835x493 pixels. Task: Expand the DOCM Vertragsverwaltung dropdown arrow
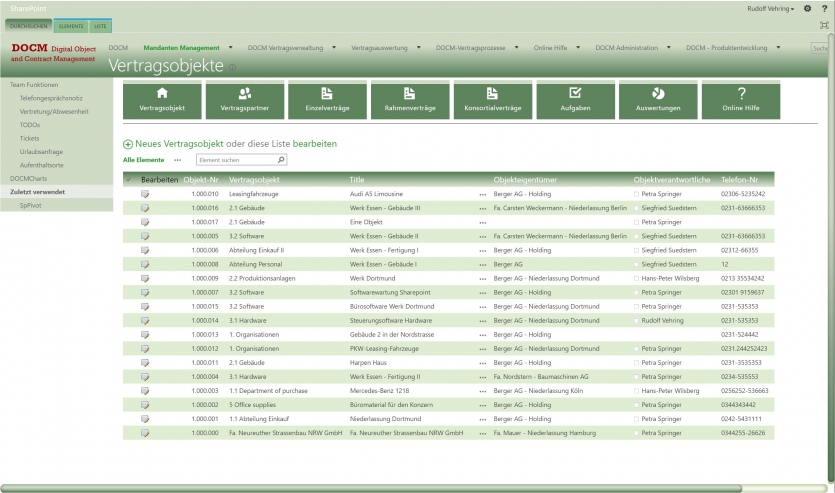334,47
